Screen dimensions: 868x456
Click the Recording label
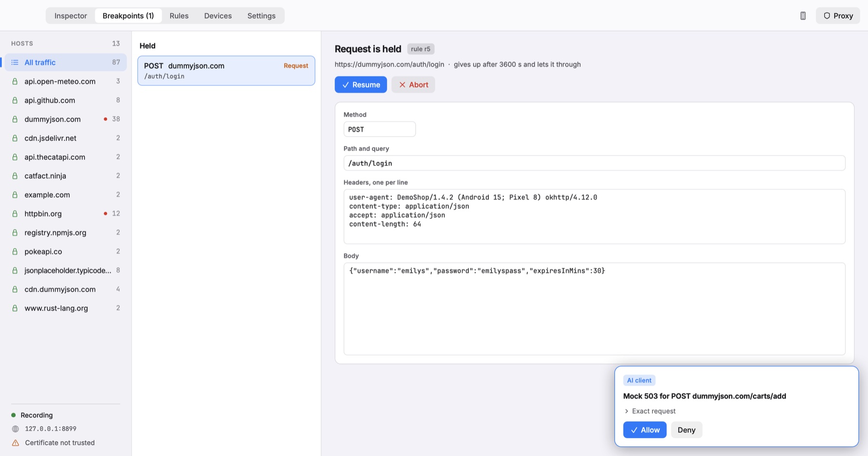(x=37, y=415)
